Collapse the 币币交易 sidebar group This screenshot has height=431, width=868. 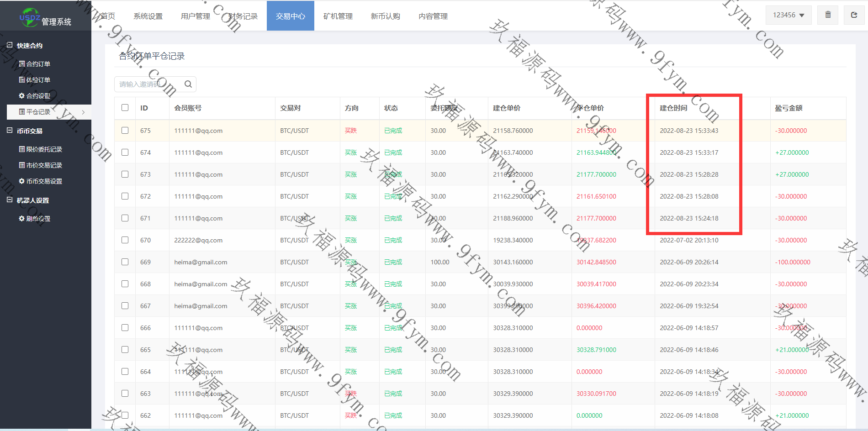point(10,131)
